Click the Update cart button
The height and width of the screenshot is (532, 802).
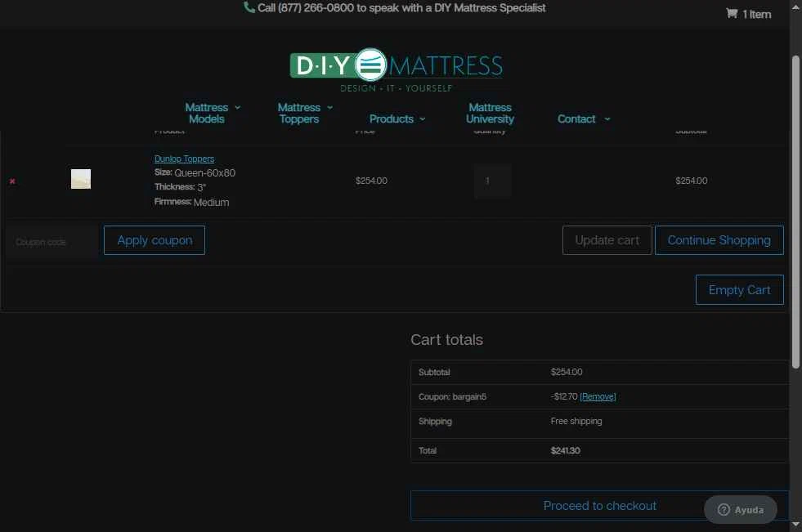[x=607, y=240]
